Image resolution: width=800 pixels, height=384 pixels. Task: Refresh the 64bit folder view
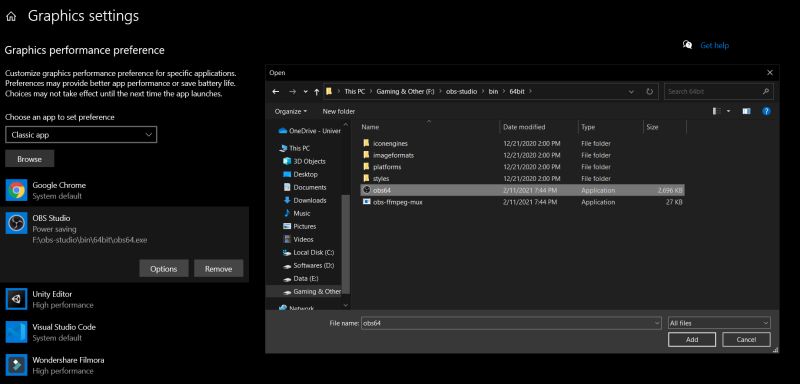click(x=649, y=92)
